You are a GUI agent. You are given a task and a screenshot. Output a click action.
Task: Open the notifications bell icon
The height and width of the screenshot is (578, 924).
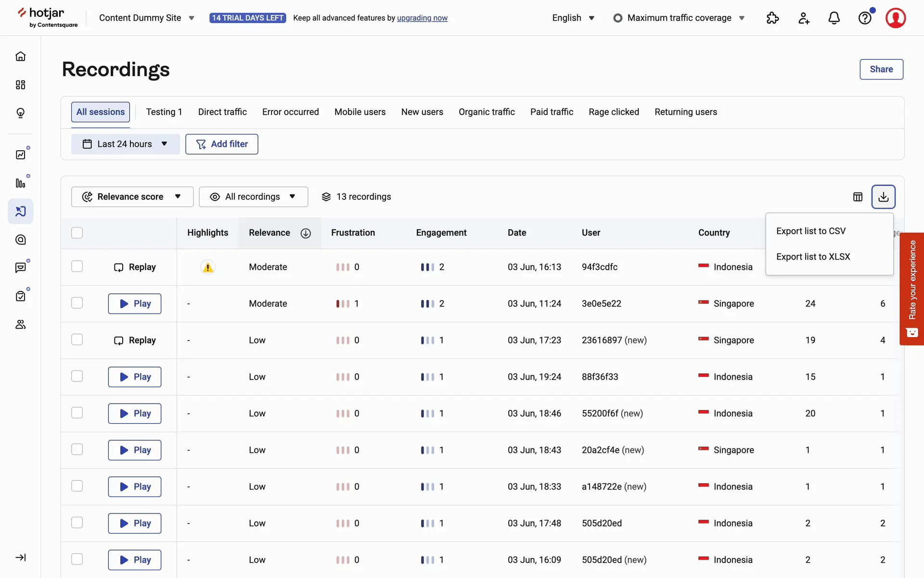tap(834, 18)
